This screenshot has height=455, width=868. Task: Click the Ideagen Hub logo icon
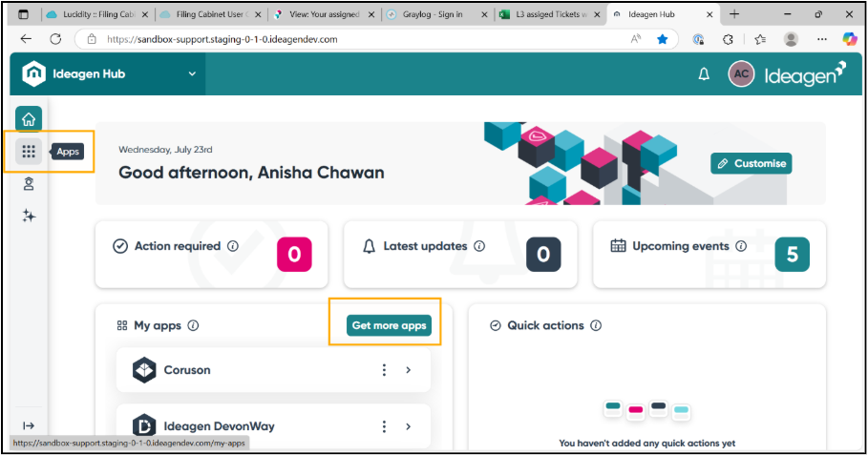point(33,73)
